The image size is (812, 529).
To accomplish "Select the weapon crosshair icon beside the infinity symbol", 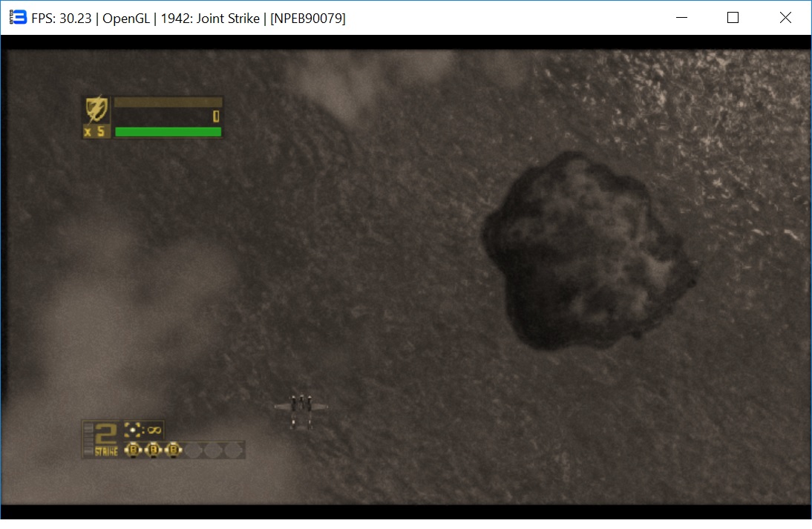I will pos(133,430).
